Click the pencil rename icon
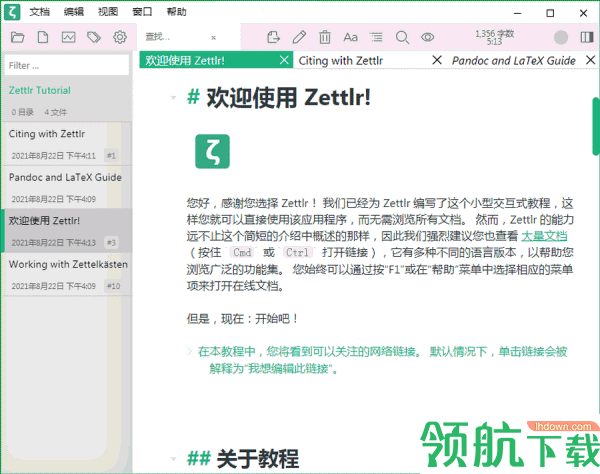600x474 pixels. [299, 37]
